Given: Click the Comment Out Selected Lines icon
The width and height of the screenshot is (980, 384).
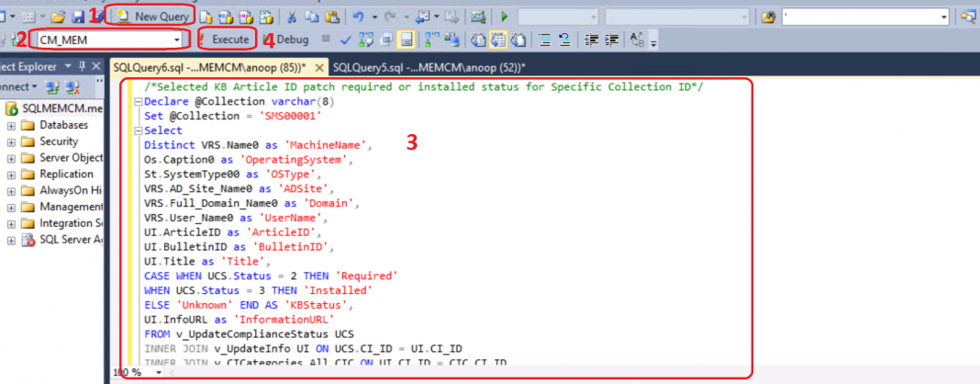Looking at the screenshot, I should [545, 40].
